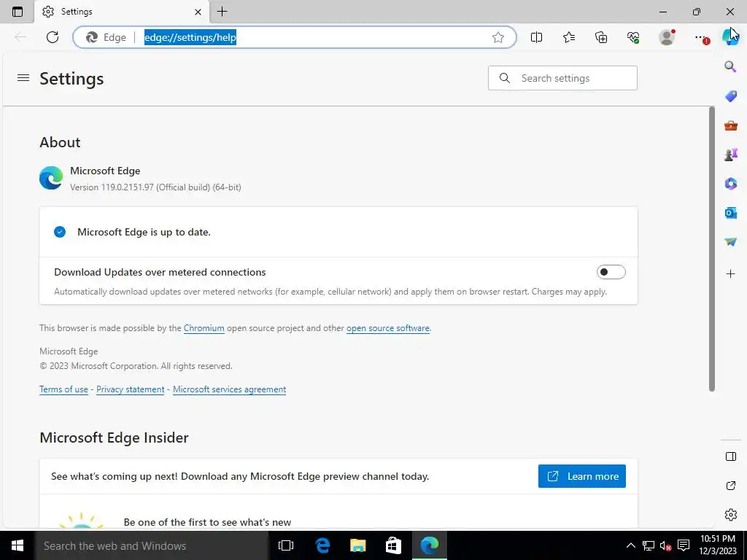Open sidebar settings gear icon
747x560 pixels.
(x=730, y=515)
